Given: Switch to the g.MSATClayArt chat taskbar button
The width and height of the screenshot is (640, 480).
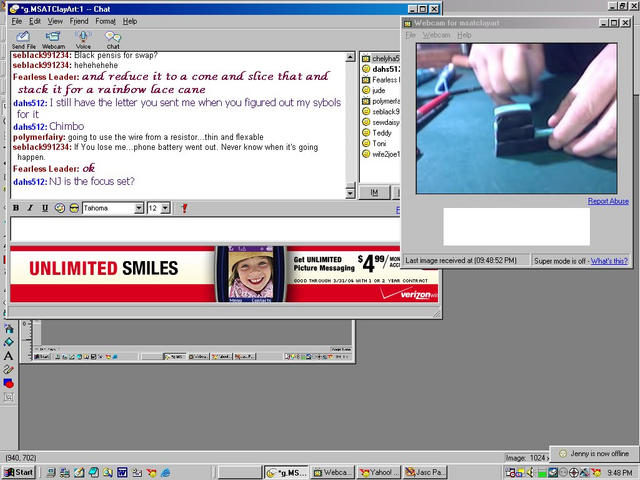Looking at the screenshot, I should click(285, 473).
